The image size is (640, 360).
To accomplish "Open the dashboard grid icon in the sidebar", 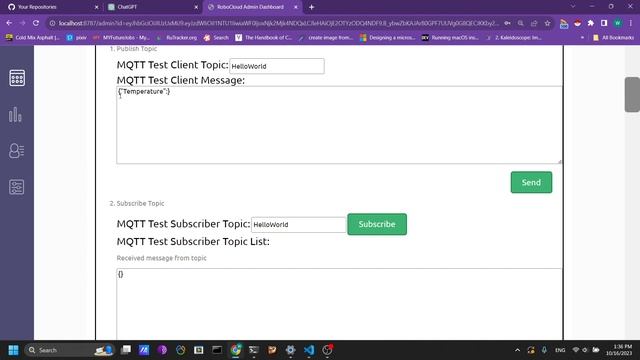I will click(x=17, y=78).
